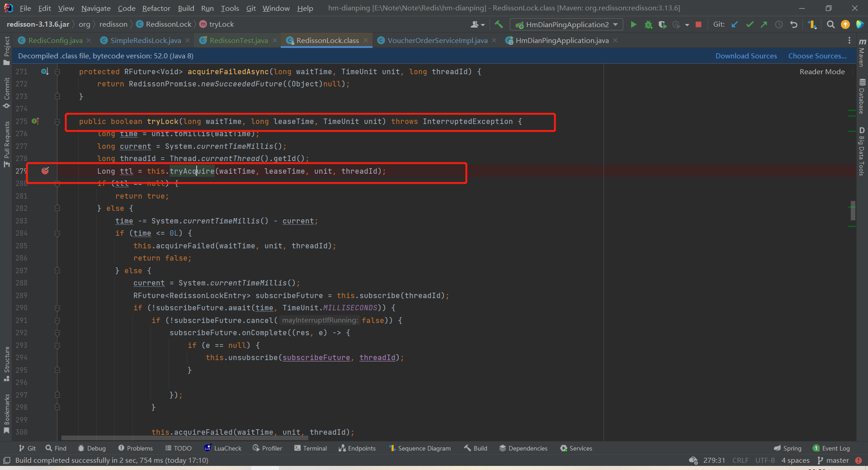This screenshot has height=470, width=868.
Task: Open the Bookmarks tool window
Action: click(6, 414)
